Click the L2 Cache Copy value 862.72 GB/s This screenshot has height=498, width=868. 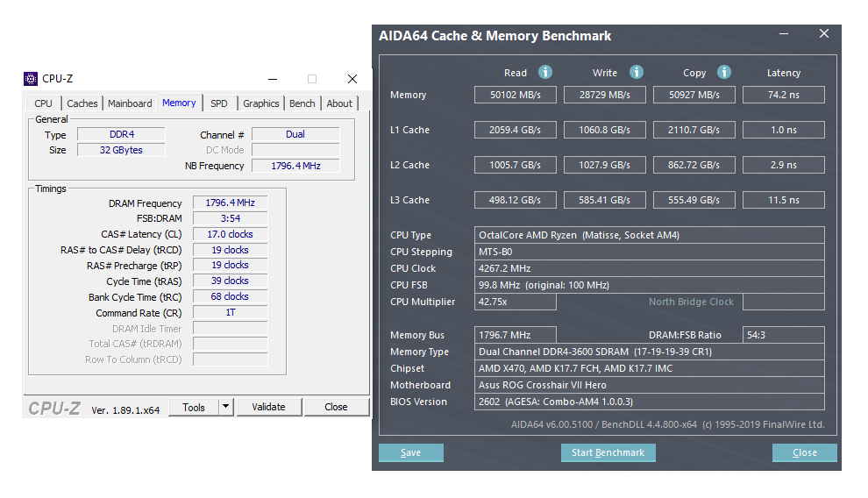pos(694,165)
